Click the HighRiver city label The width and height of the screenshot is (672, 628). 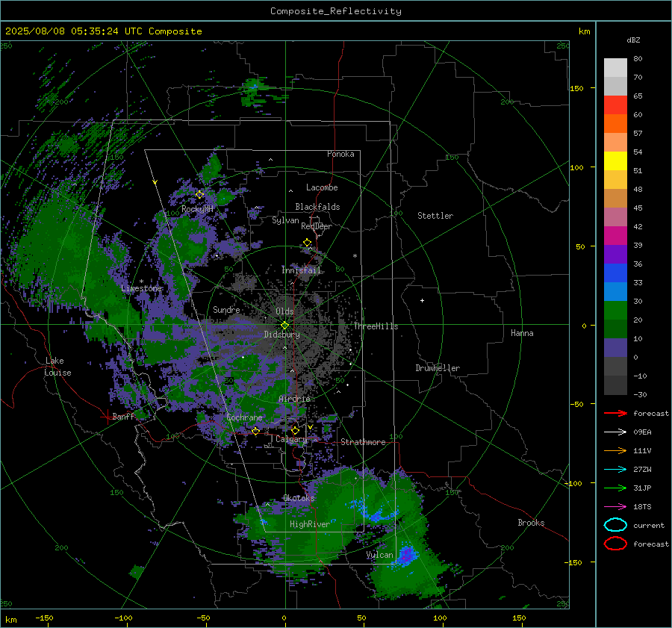(x=310, y=524)
